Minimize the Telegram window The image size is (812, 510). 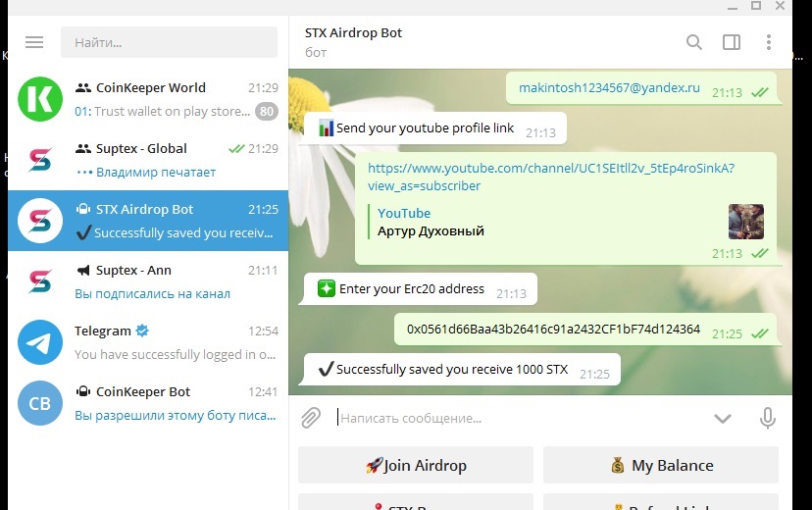click(732, 7)
